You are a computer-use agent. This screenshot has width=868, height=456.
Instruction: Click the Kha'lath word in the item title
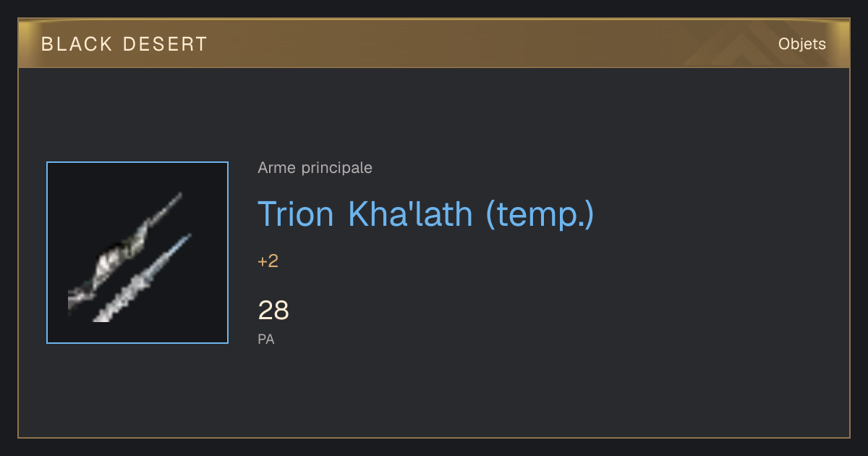pos(409,214)
